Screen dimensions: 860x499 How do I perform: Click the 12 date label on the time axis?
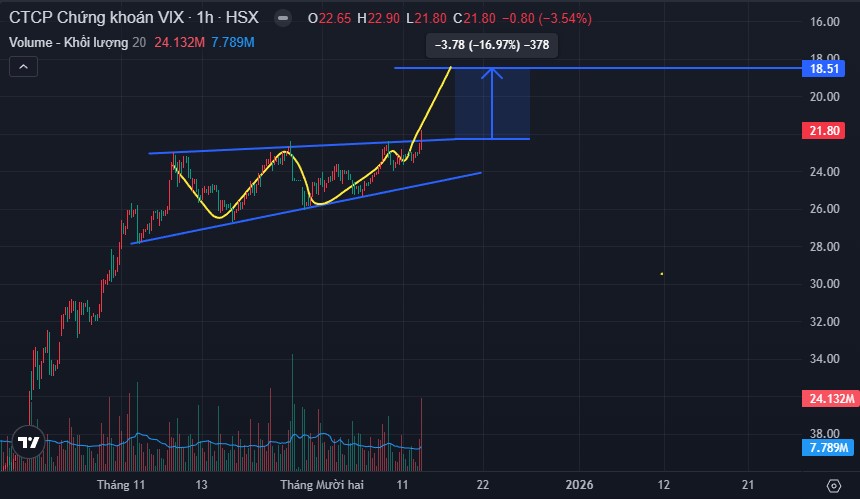coord(664,485)
